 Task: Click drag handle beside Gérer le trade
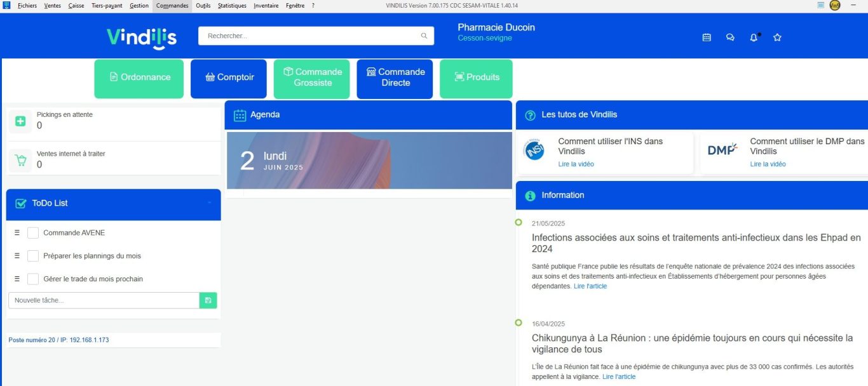click(17, 279)
